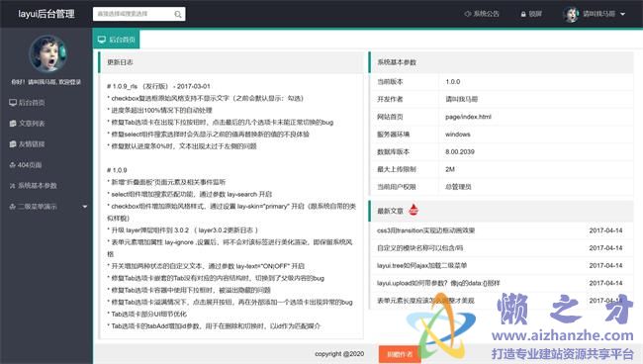The width and height of the screenshot is (643, 364).
Task: Click the icon beside 二级菜单演示
Action: click(x=12, y=207)
